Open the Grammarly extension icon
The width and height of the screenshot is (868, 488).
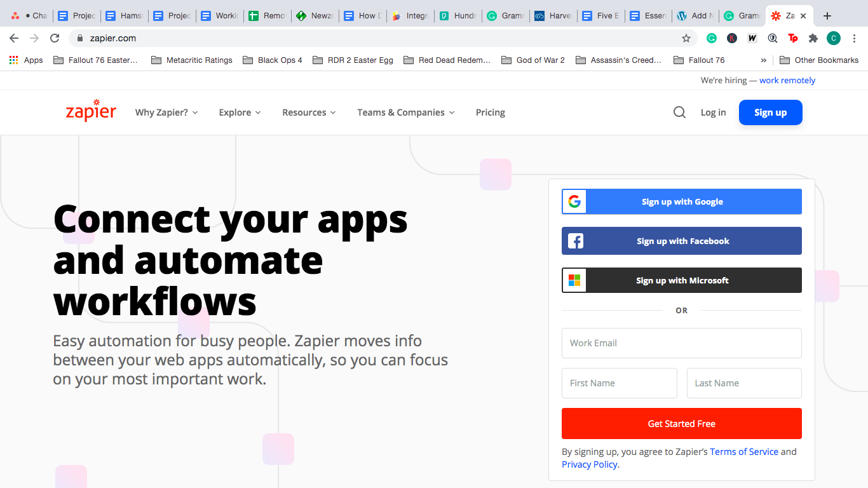[x=712, y=38]
